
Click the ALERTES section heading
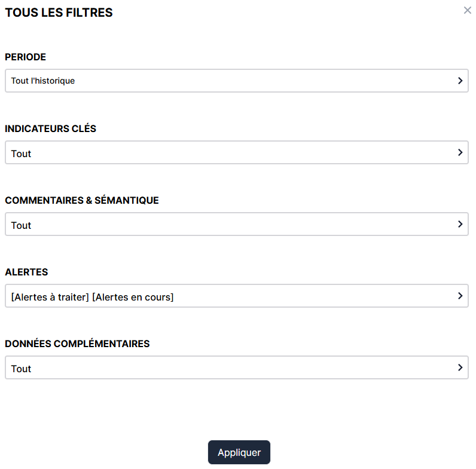pos(26,272)
